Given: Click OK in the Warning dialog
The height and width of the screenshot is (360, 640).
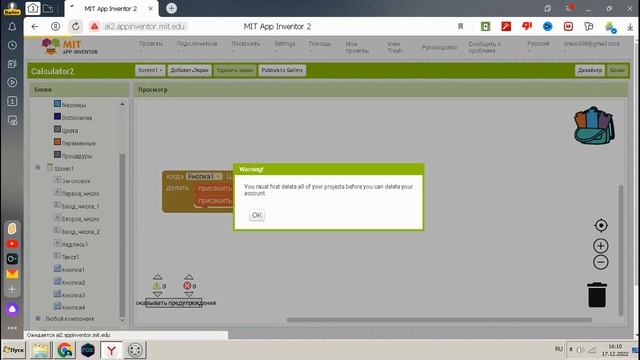Looking at the screenshot, I should coord(257,215).
